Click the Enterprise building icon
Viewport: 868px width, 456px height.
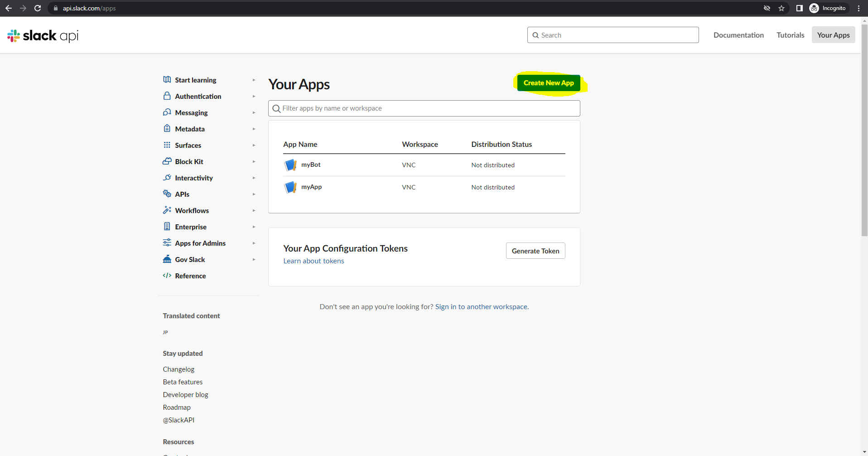click(x=167, y=227)
